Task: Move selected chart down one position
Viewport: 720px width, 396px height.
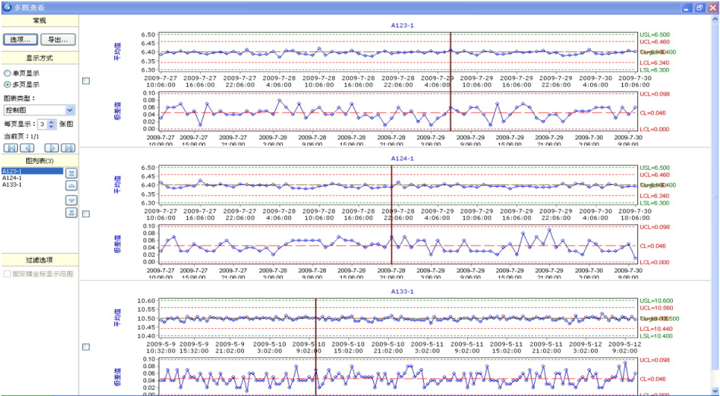Action: coord(71,200)
